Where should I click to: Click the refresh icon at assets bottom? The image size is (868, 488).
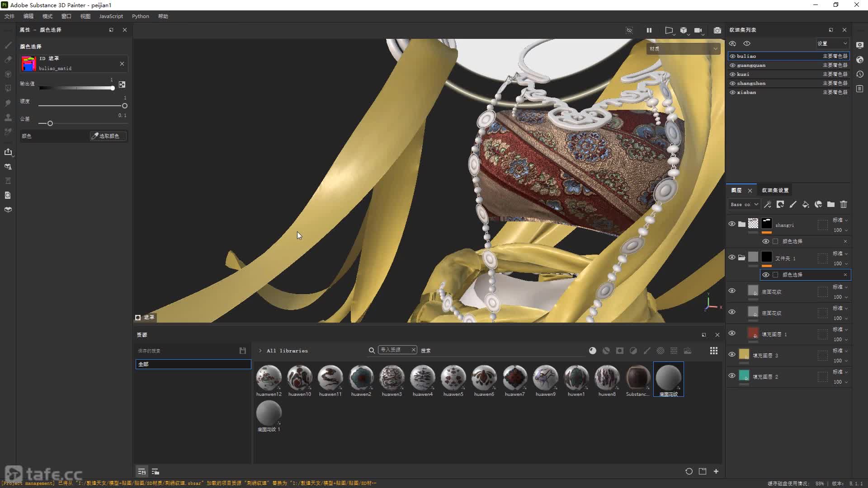point(689,471)
